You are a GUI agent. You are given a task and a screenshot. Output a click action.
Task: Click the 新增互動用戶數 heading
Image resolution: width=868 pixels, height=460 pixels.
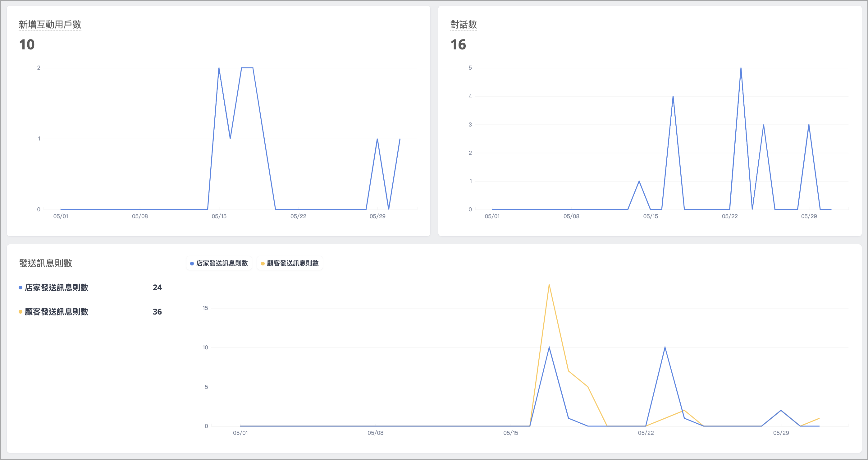(50, 25)
